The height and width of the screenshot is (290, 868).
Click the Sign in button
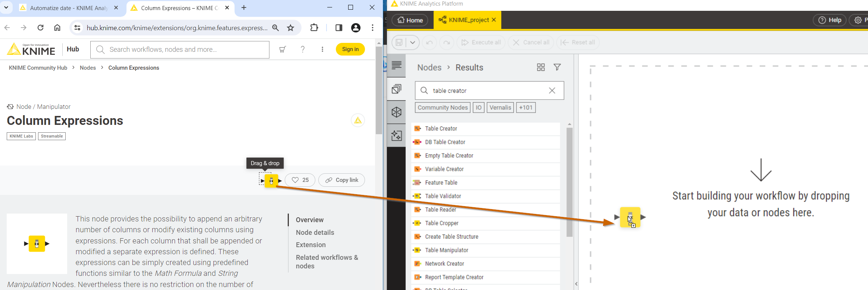tap(350, 49)
